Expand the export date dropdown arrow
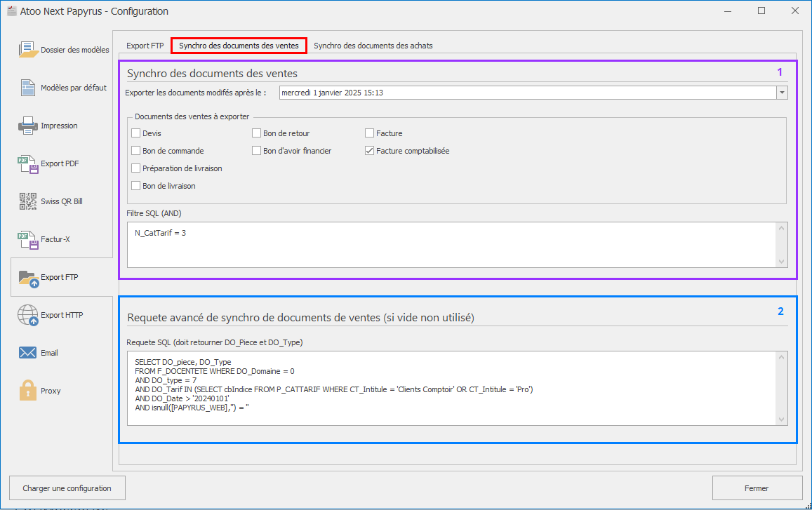Viewport: 812px width, 510px height. click(781, 93)
